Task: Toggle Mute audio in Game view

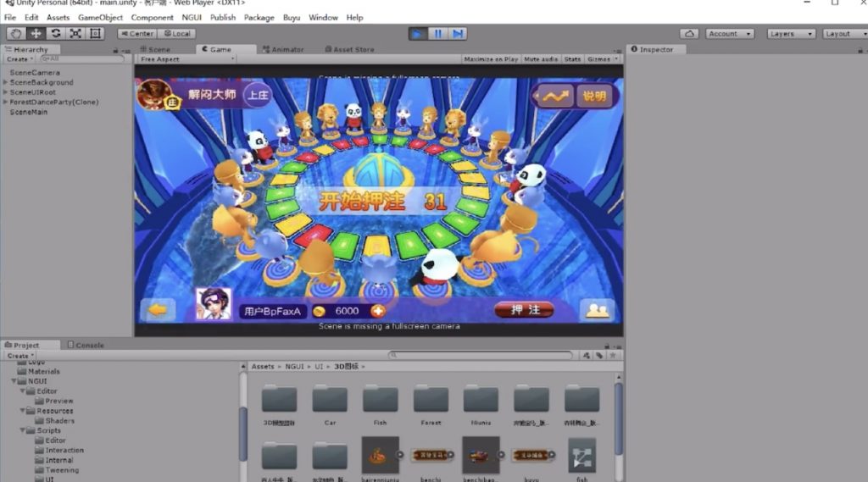Action: (x=541, y=59)
